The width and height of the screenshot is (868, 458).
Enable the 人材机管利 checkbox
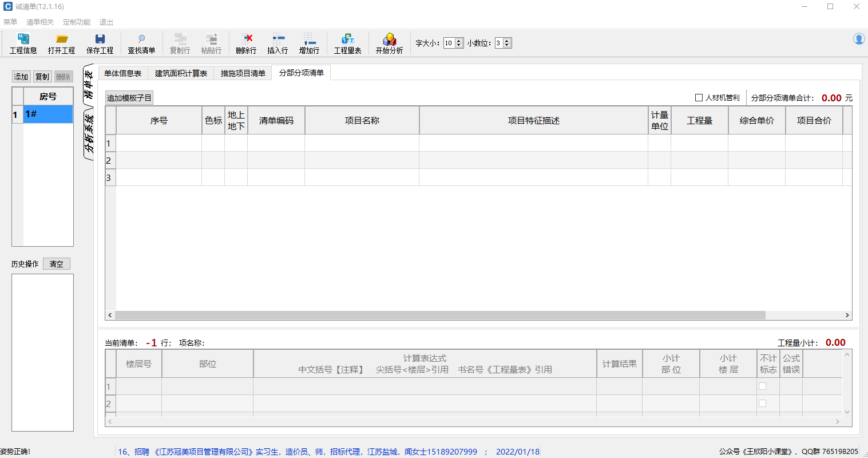(x=699, y=98)
